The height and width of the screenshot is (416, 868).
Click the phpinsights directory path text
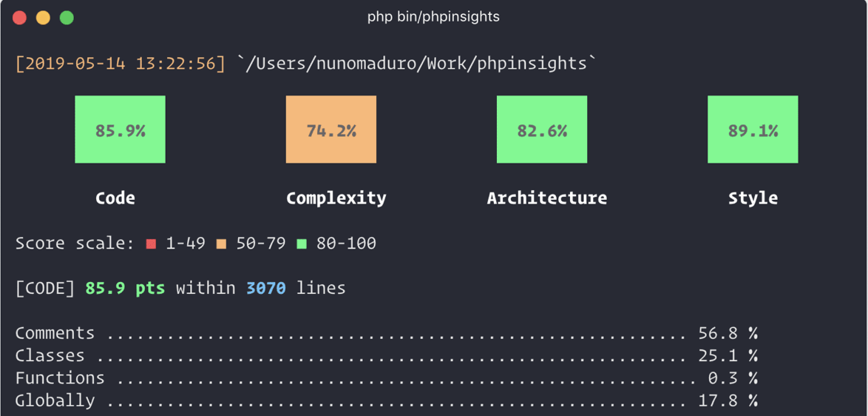click(x=417, y=64)
